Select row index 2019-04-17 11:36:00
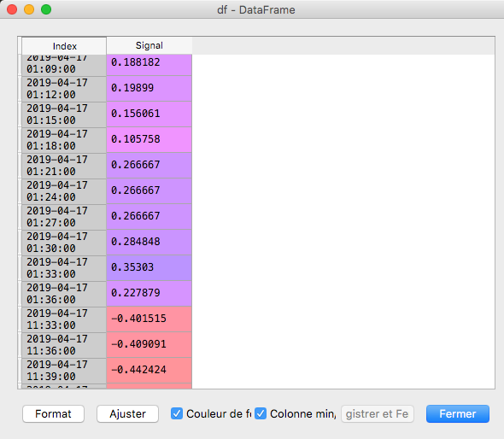The image size is (504, 439). click(x=64, y=345)
